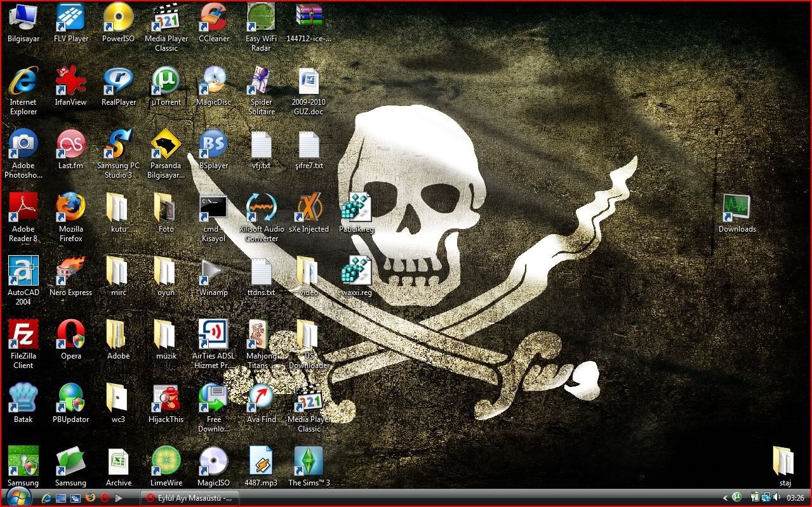Open the wc3 folder
Viewport: 812px width, 507px height.
(x=119, y=404)
